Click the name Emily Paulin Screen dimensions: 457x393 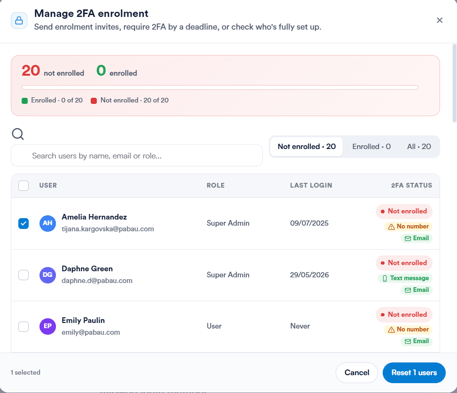tap(83, 320)
